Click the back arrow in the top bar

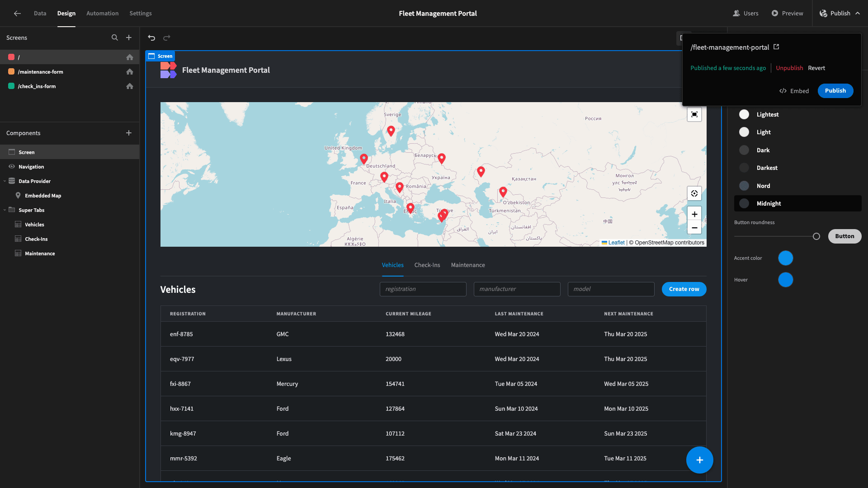click(x=17, y=14)
